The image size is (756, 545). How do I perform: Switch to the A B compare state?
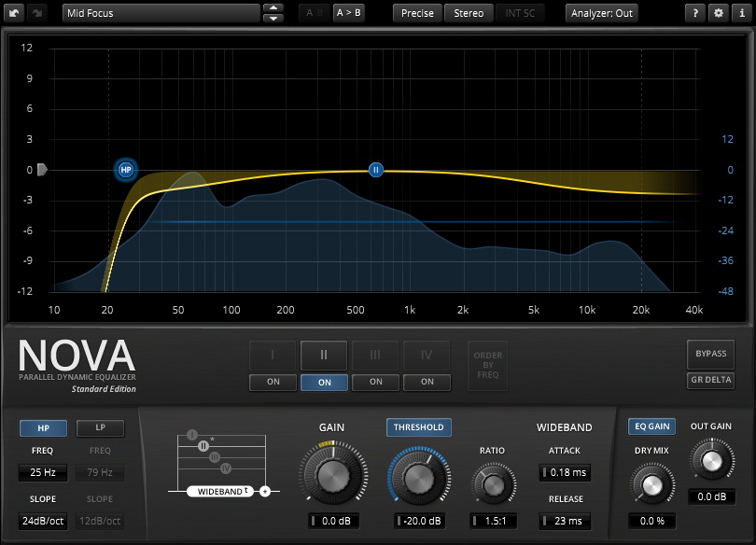(x=315, y=13)
